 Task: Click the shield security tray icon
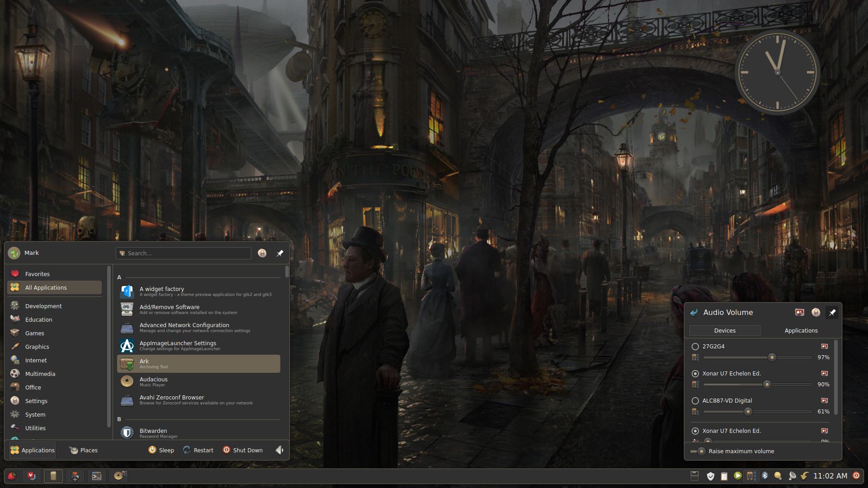[711, 476]
